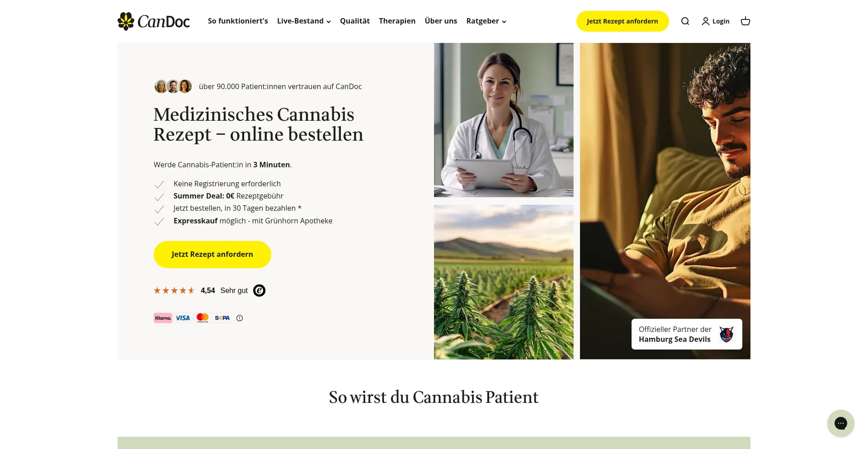The height and width of the screenshot is (449, 868).
Task: Click the Hamburg Sea Devils logo
Action: tap(726, 334)
